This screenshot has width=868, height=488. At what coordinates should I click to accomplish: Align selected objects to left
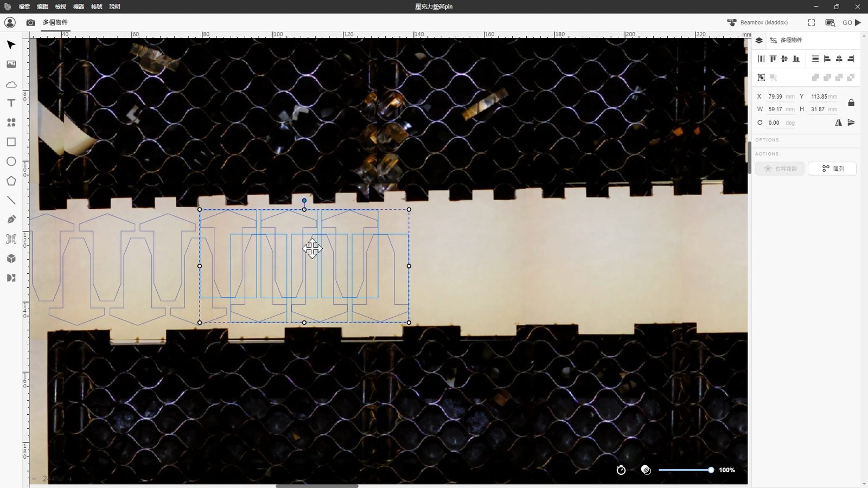click(x=827, y=59)
